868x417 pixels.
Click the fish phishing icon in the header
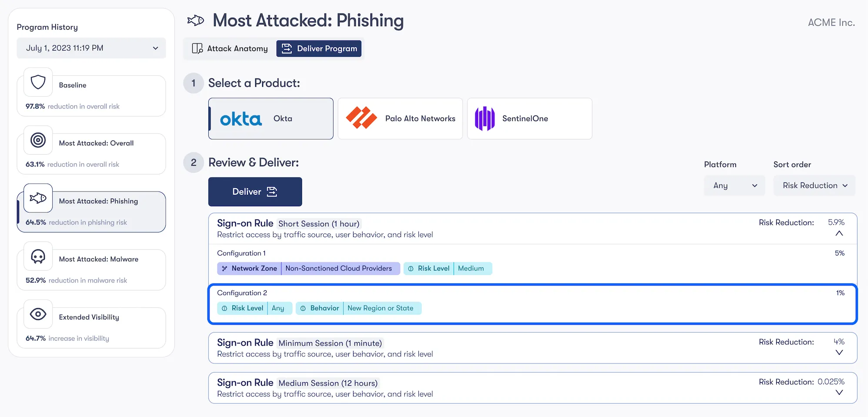click(x=196, y=20)
